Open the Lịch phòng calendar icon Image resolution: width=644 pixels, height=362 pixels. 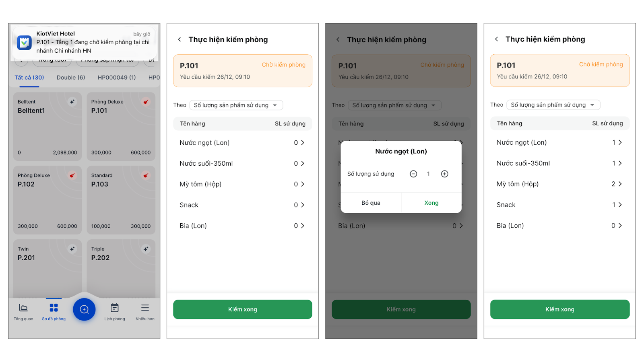point(115,308)
